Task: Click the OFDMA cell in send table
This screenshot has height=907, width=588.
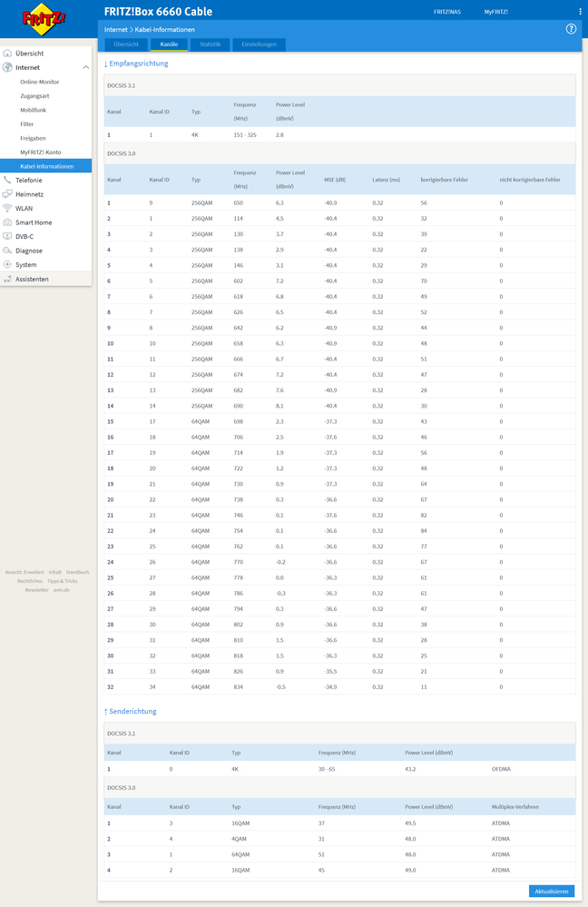Action: pos(501,769)
